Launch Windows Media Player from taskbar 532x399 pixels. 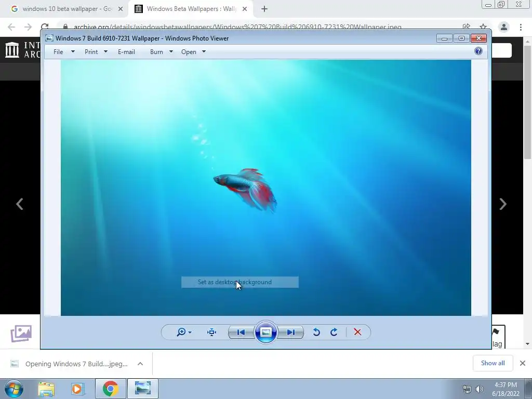(x=77, y=389)
